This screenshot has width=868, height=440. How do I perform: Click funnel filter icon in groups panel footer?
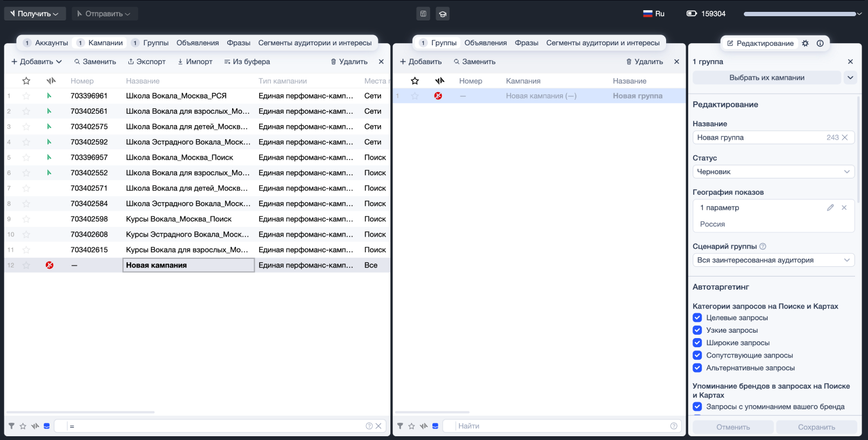pyautogui.click(x=400, y=426)
